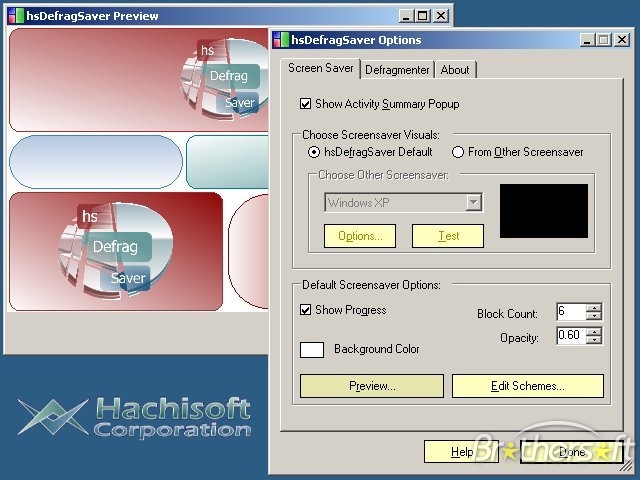Minimize the hsDefragSaver Preview window
The image size is (640, 480).
pyautogui.click(x=406, y=16)
